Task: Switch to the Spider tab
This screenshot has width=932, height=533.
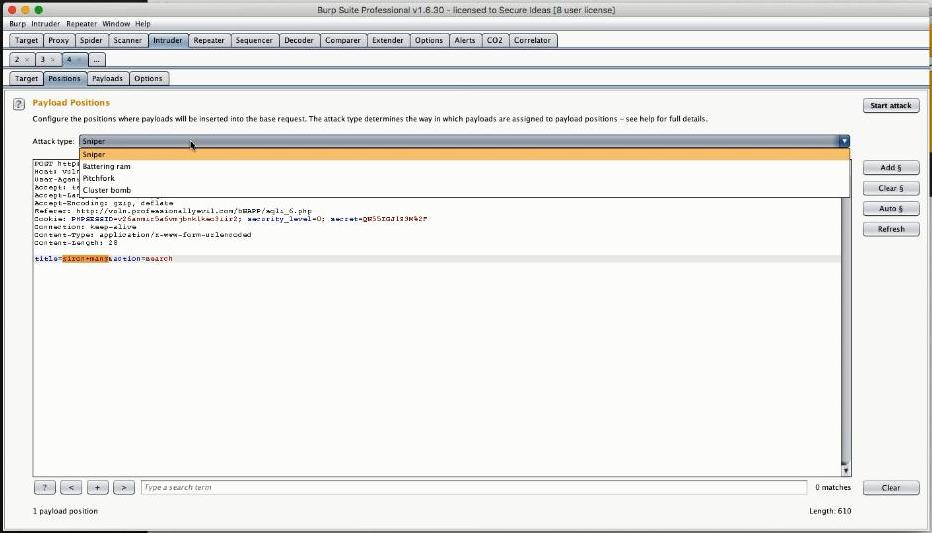Action: (x=91, y=40)
